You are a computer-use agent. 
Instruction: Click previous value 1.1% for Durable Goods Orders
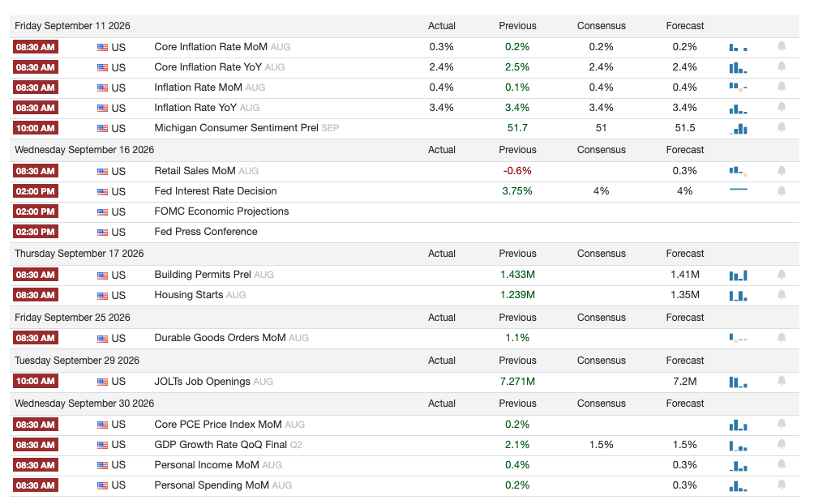click(x=517, y=338)
